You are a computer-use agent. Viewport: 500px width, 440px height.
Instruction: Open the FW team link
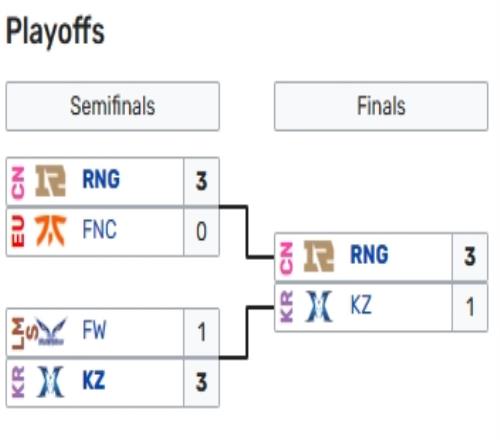pyautogui.click(x=94, y=330)
